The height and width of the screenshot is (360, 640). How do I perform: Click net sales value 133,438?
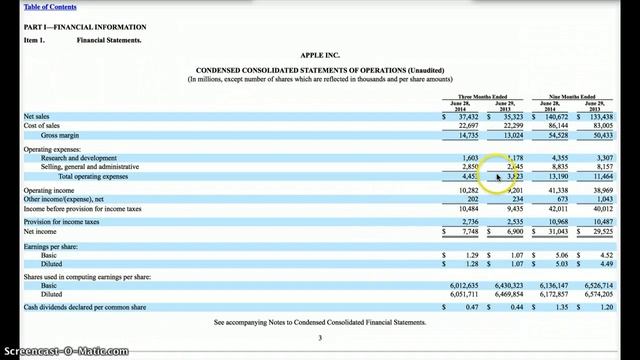point(602,117)
